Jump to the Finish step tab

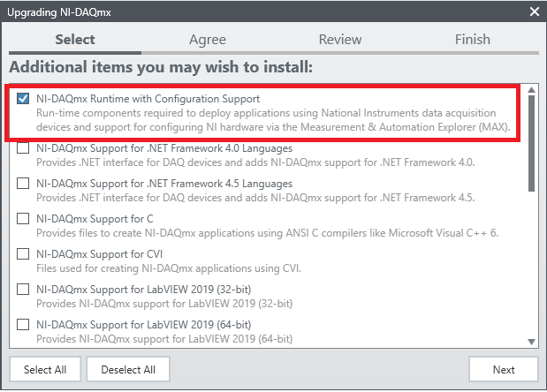[x=473, y=40]
